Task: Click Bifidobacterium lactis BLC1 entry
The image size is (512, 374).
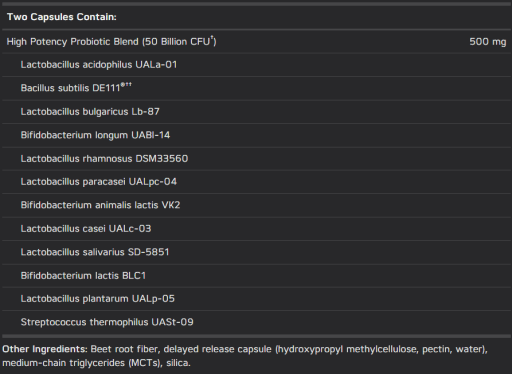Action: coord(83,276)
